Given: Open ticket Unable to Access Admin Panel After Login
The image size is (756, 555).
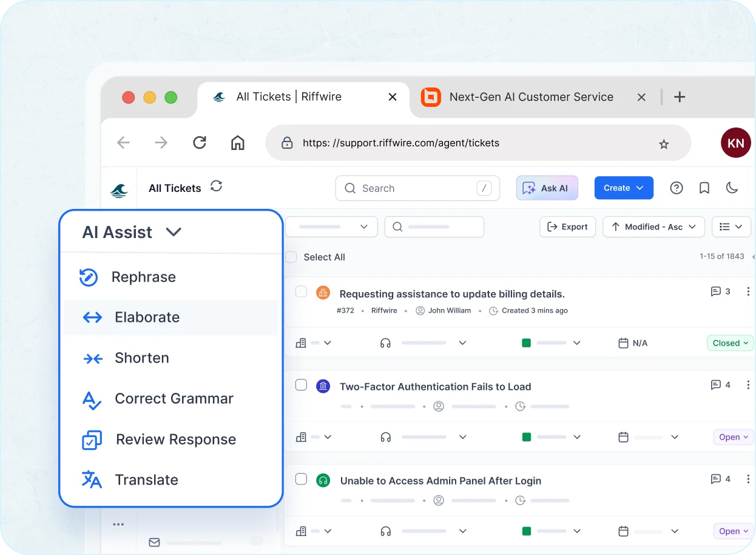Looking at the screenshot, I should [440, 481].
